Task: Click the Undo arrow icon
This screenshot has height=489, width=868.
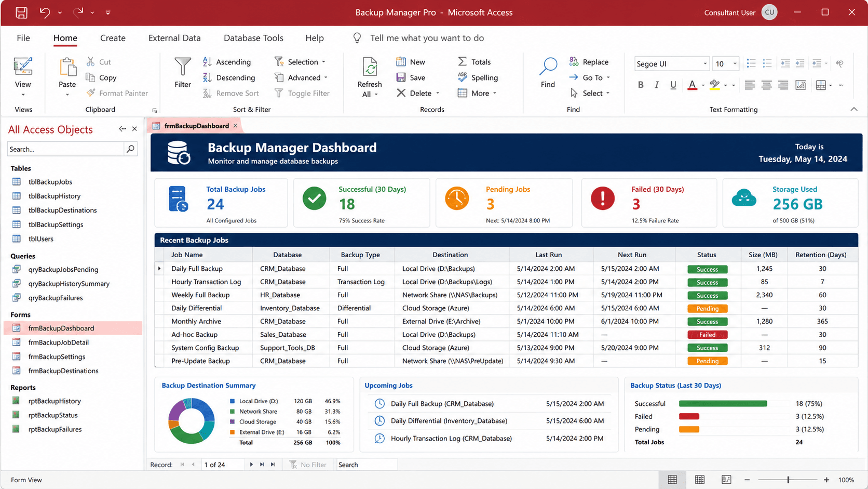Action: (45, 12)
